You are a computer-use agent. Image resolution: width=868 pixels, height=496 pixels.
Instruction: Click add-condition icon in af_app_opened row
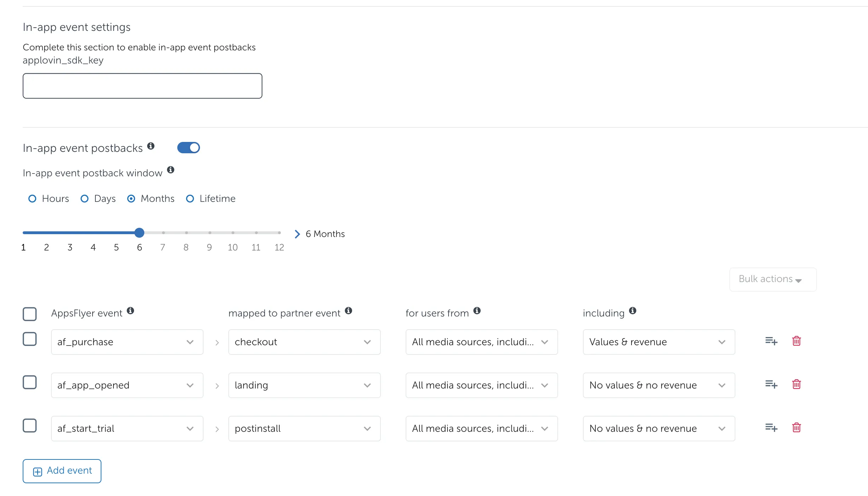point(771,385)
